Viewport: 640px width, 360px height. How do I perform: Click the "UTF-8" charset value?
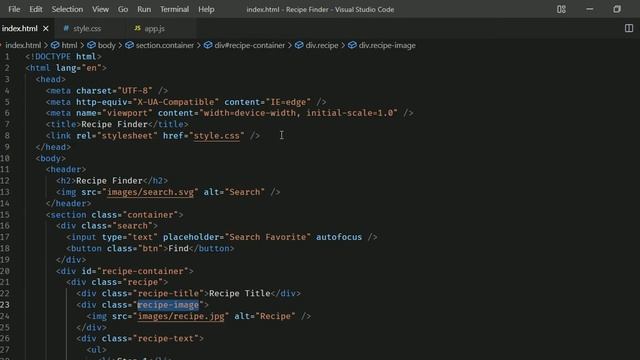[135, 90]
